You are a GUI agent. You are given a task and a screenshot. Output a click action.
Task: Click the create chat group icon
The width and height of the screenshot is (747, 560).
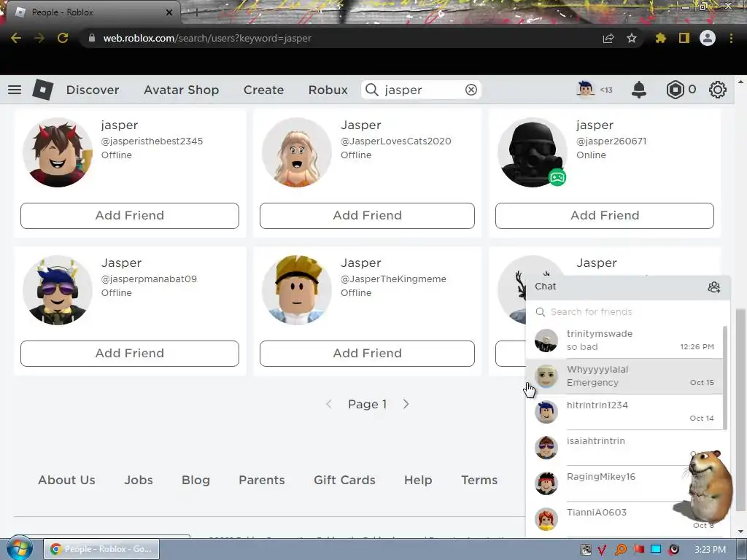coord(713,287)
